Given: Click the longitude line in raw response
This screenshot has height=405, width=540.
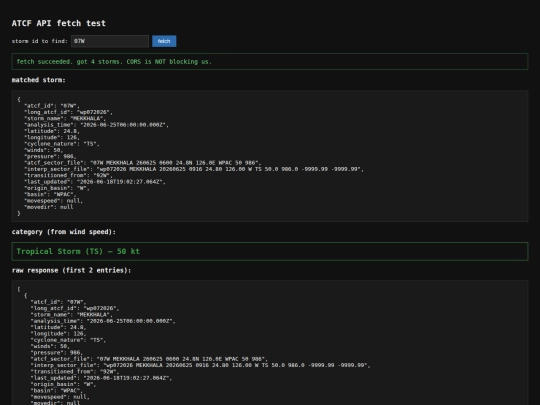Looking at the screenshot, I should (58, 334).
